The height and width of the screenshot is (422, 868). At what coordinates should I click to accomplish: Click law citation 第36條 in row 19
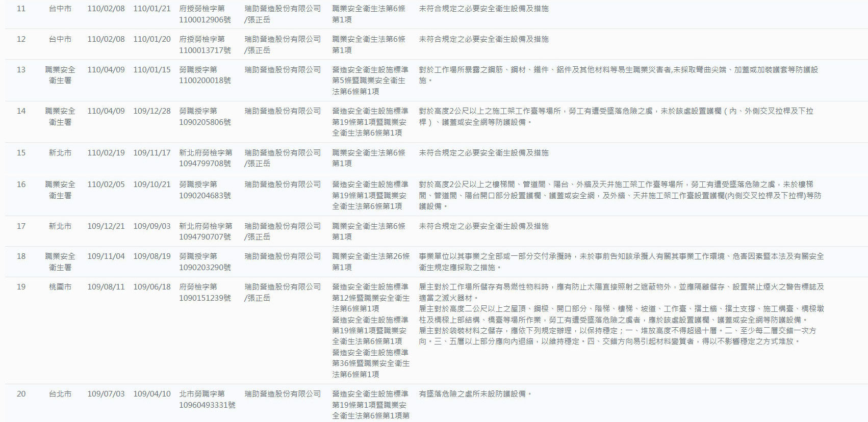(371, 363)
